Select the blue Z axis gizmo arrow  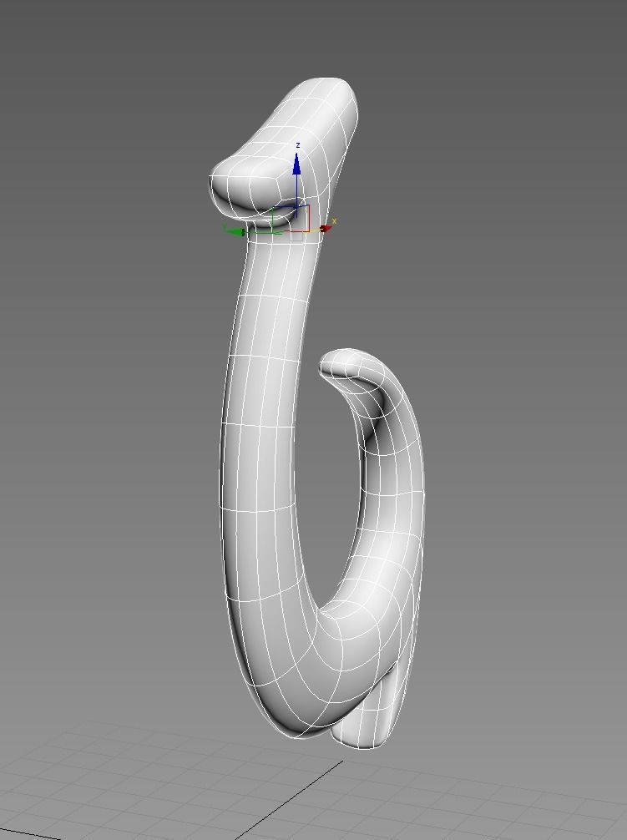click(x=296, y=164)
